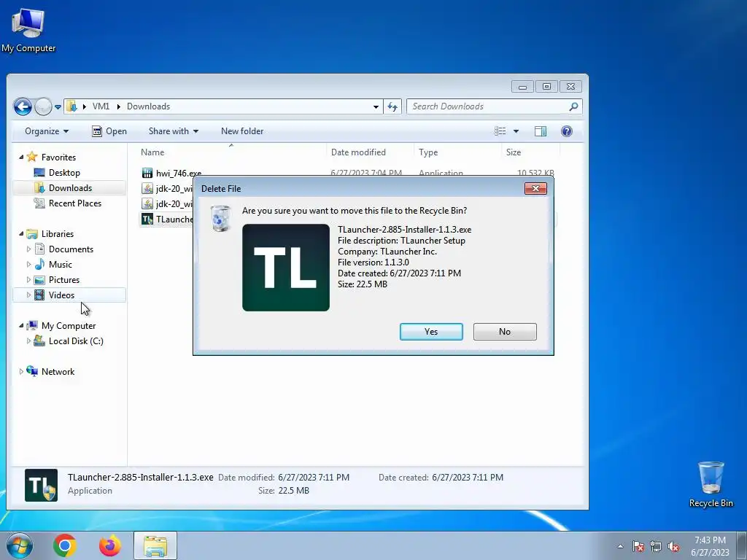This screenshot has height=560, width=747.
Task: Open recent locations dropdown arrow
Action: click(58, 107)
